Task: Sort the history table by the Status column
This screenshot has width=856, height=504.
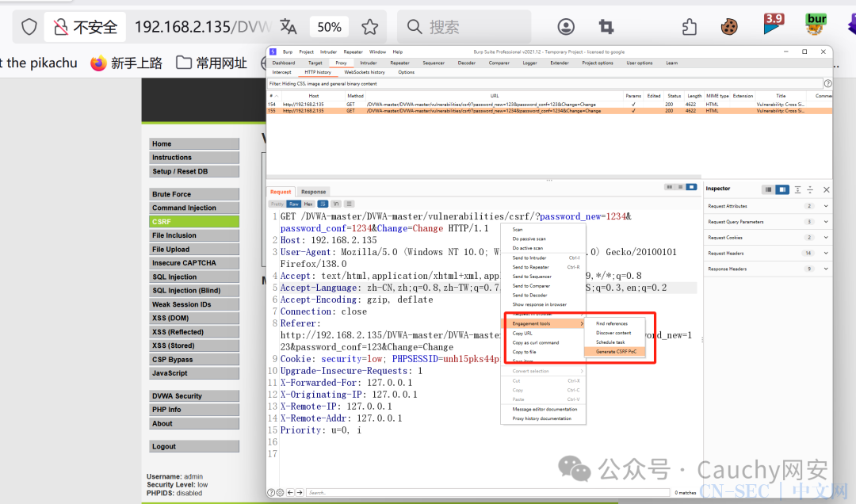Action: pos(674,96)
